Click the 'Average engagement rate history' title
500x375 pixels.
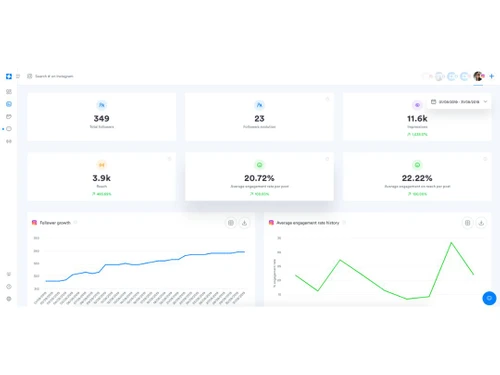coord(308,223)
